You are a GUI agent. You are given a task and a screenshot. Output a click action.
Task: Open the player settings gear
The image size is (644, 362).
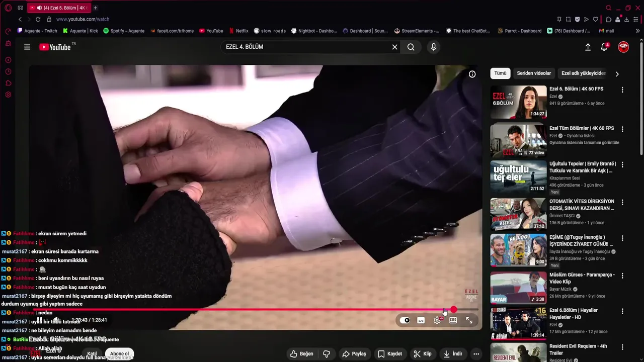[437, 320]
